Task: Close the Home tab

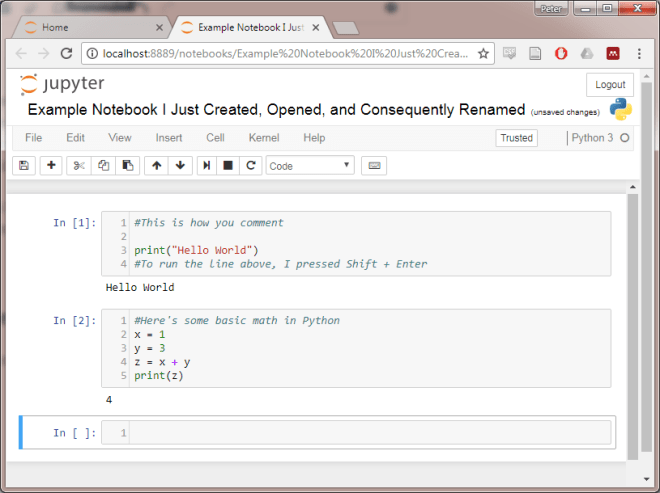Action: pos(159,28)
